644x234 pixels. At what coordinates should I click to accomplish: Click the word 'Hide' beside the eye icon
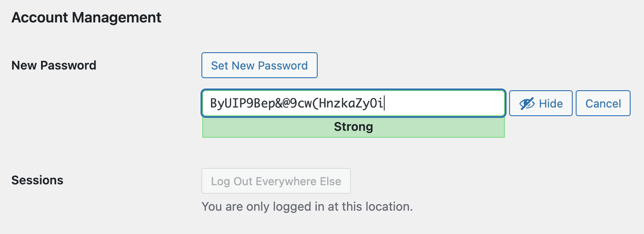click(551, 104)
